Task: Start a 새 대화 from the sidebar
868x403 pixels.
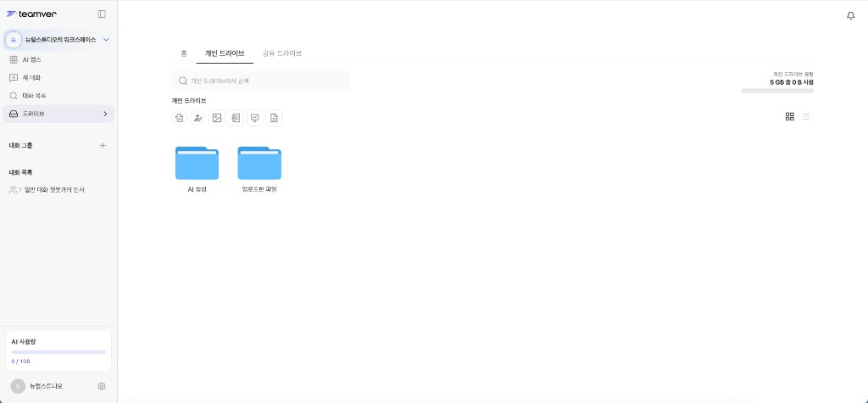Action: pos(58,77)
